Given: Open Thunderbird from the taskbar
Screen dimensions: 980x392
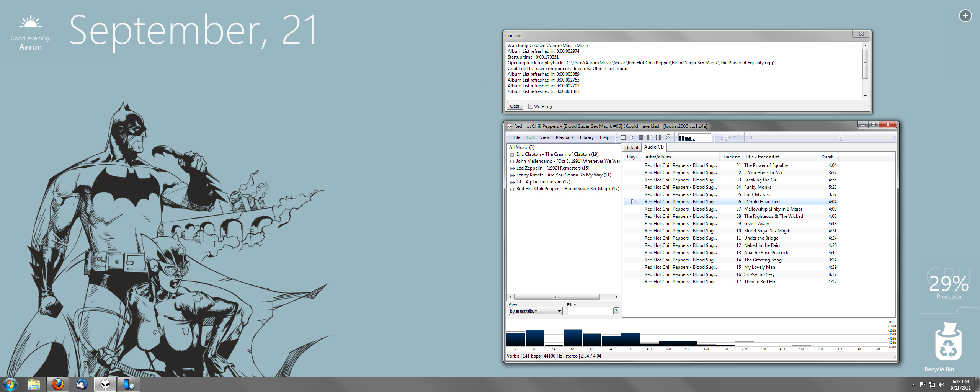Looking at the screenshot, I should click(82, 384).
